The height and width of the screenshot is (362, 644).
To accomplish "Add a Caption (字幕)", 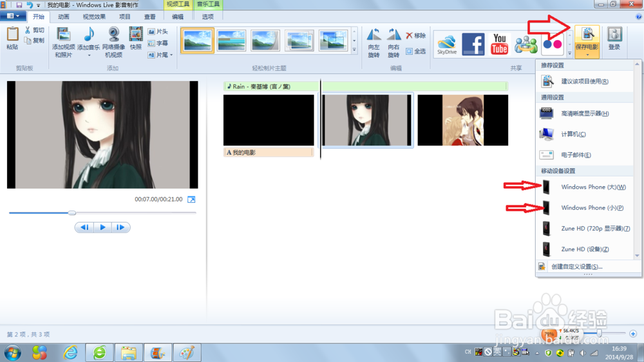I will 158,43.
